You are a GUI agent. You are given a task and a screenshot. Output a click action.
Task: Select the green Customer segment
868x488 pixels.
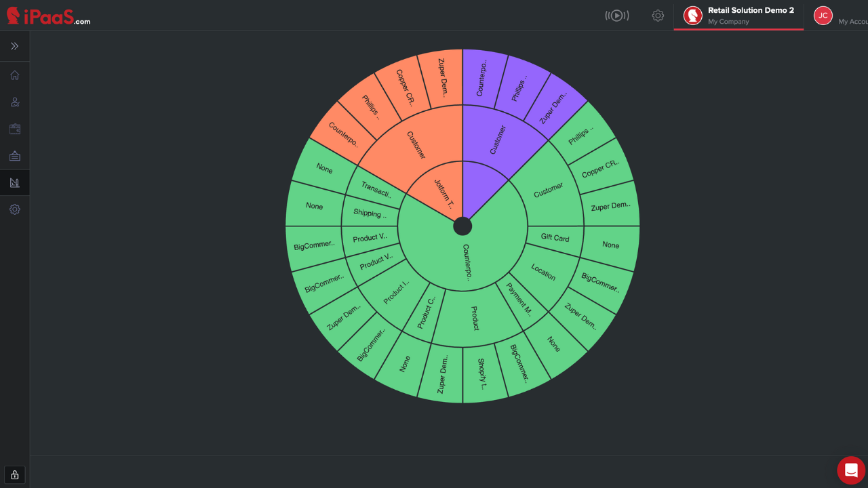click(548, 190)
